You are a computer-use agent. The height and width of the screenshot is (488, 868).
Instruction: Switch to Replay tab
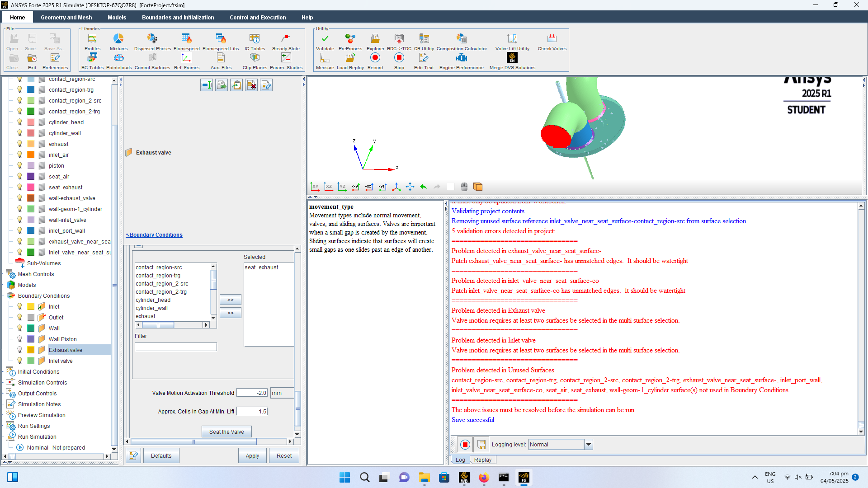(x=482, y=460)
